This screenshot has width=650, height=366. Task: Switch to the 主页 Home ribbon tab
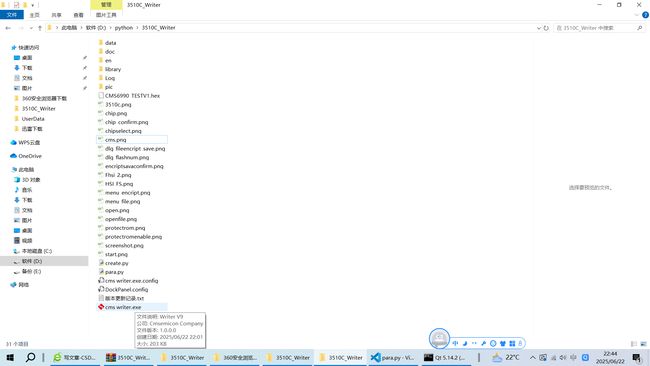(35, 15)
